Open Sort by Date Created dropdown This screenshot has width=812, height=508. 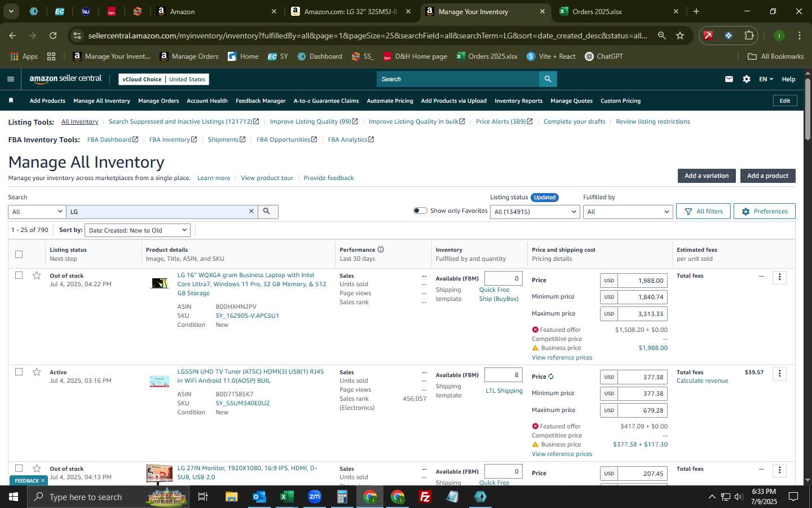(x=138, y=230)
